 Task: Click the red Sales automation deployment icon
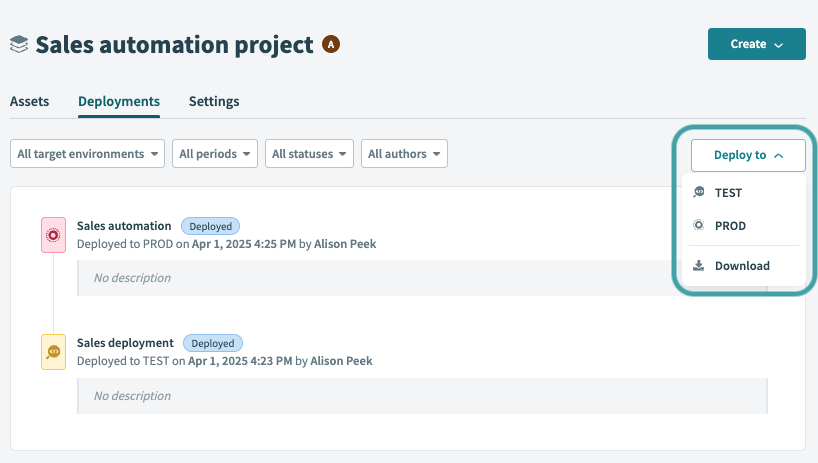pyautogui.click(x=53, y=235)
